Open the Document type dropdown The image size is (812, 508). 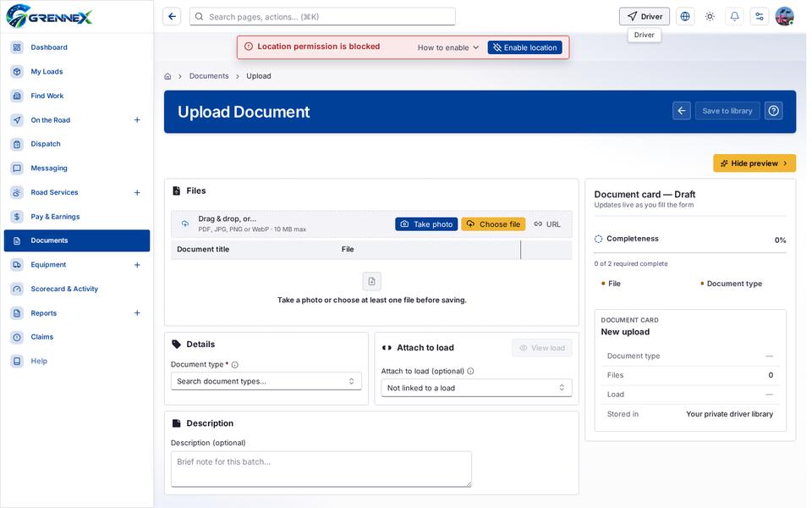(x=266, y=382)
